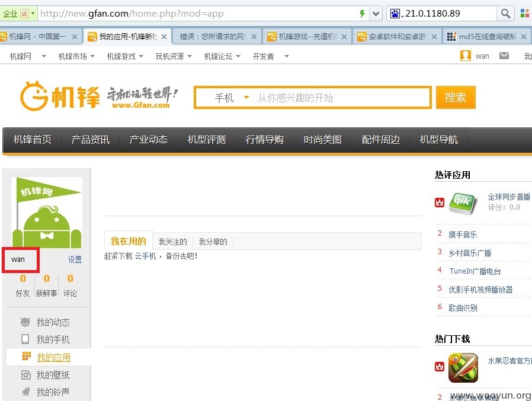This screenshot has width=532, height=401.
Task: Click the picture icon beside 我的壁纸
Action: click(x=26, y=375)
